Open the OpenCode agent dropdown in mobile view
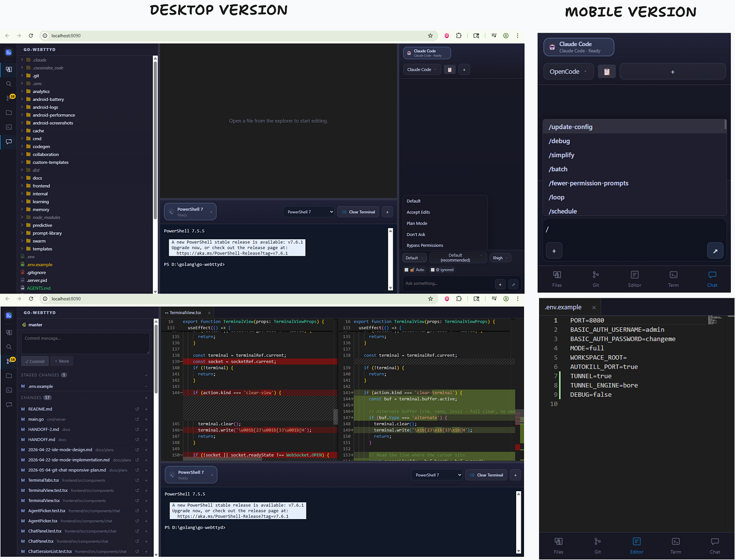 click(x=569, y=71)
